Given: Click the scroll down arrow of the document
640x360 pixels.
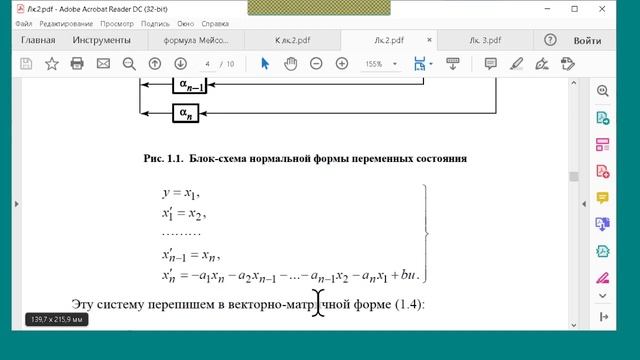Looking at the screenshot, I should coord(574,325).
